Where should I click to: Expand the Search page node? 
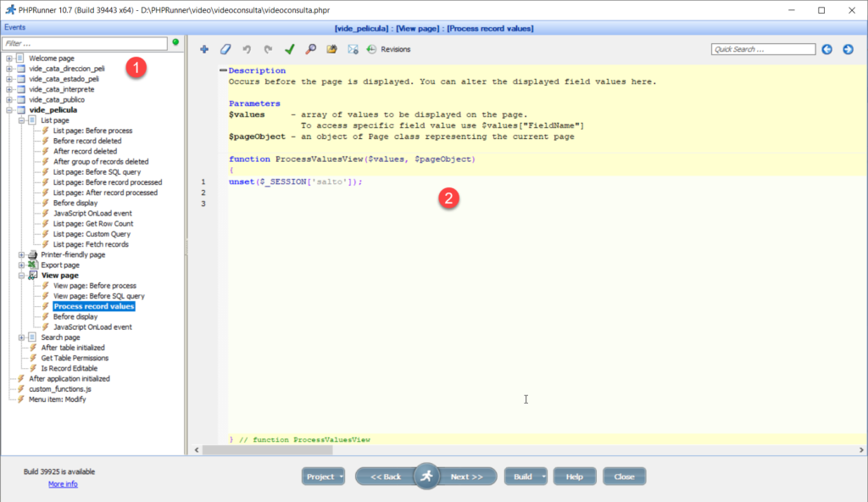point(21,337)
